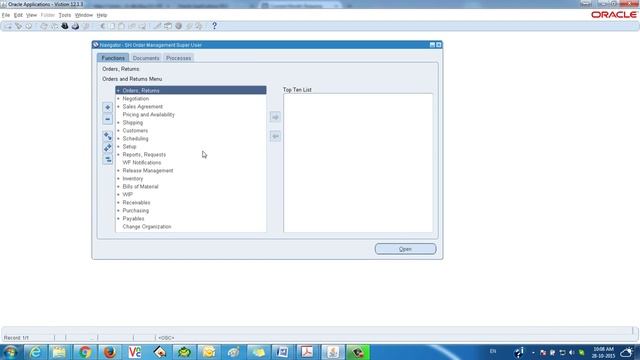Open the View menu
Image resolution: width=640 pixels, height=360 pixels.
click(31, 15)
